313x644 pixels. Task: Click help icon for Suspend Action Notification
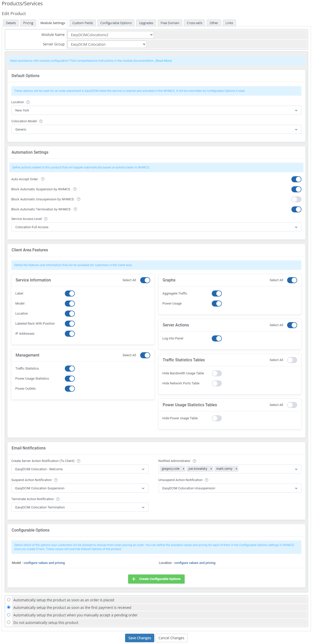[x=56, y=480]
